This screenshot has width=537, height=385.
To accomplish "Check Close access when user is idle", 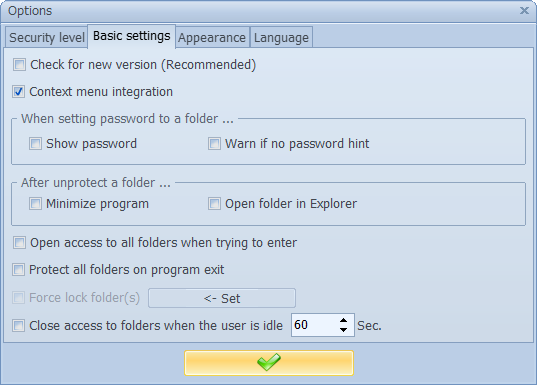I will click(x=18, y=325).
